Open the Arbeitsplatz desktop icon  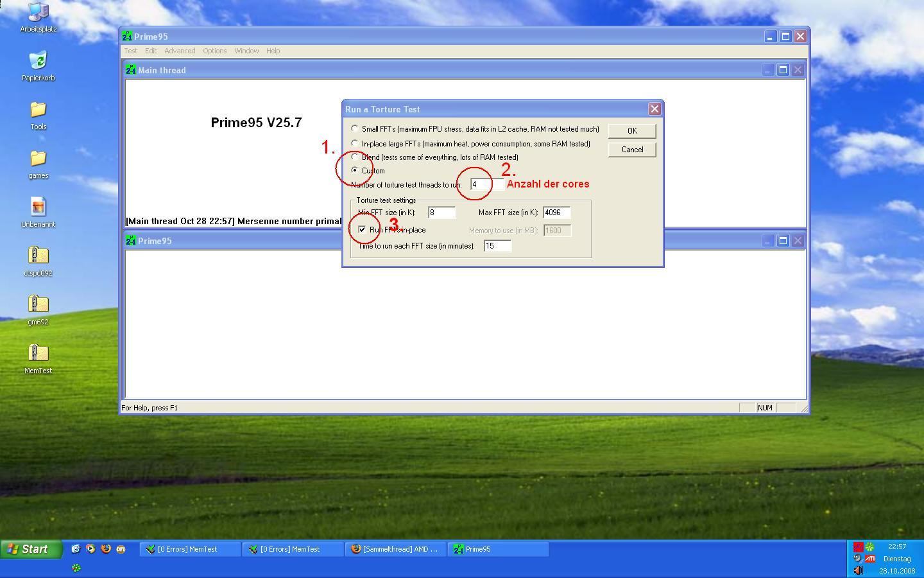[38, 12]
